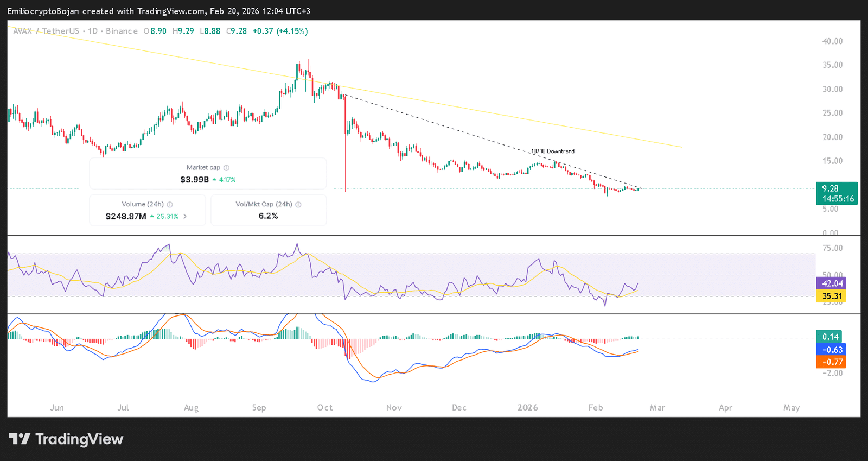
Task: Click the 10/10 Downtrend annotation text
Action: [x=552, y=151]
